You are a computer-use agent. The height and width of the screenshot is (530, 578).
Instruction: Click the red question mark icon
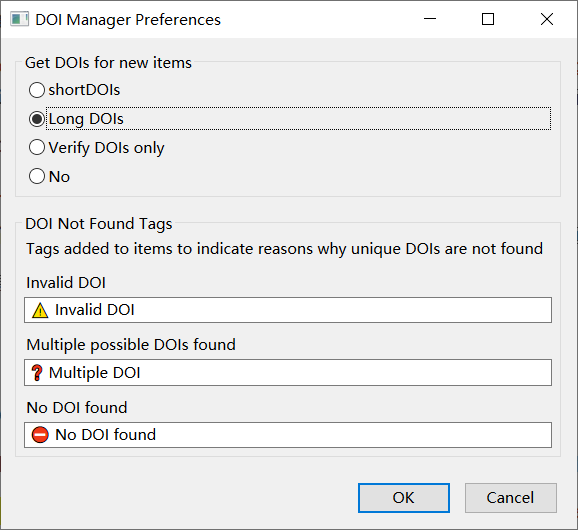36,373
